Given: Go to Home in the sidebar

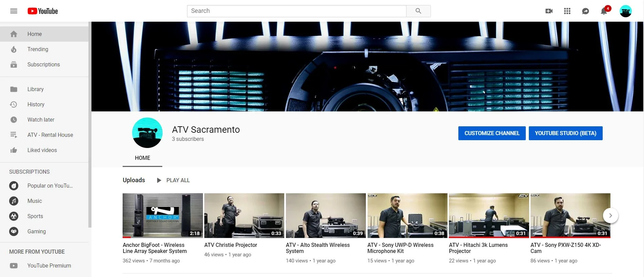Looking at the screenshot, I should (x=44, y=34).
